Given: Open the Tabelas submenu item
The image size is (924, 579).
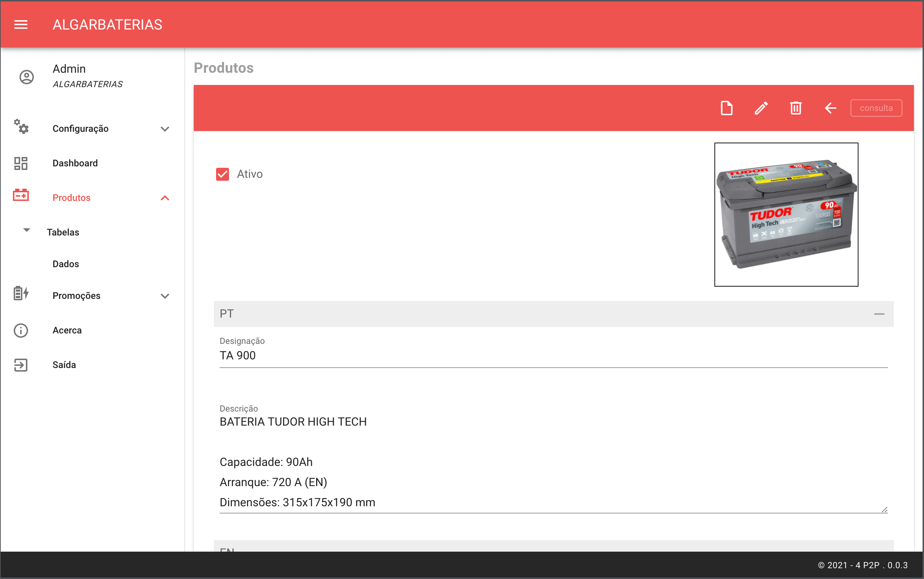Looking at the screenshot, I should pyautogui.click(x=63, y=232).
